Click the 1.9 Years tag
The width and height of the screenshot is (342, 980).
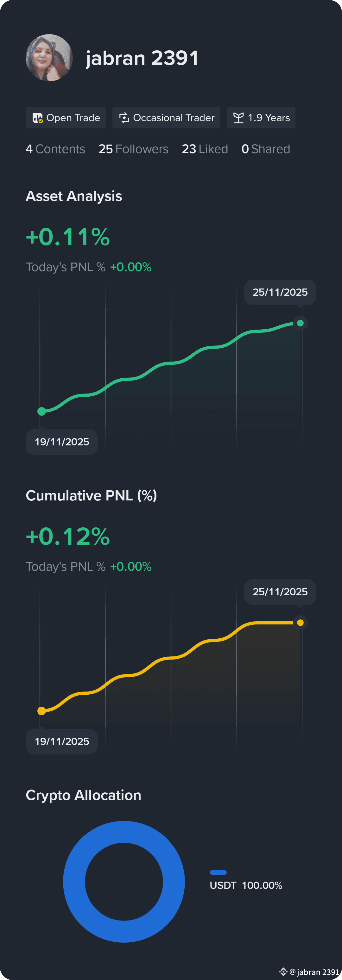261,118
